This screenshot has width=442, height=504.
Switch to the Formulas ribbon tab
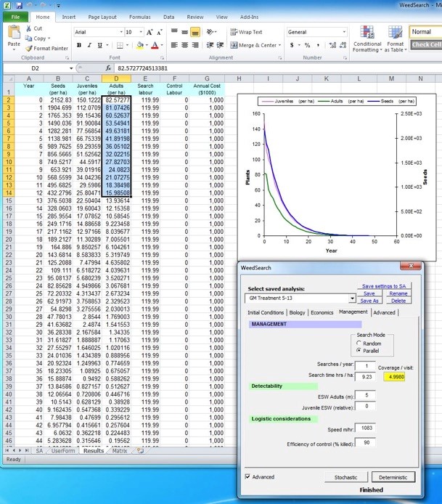pos(140,17)
